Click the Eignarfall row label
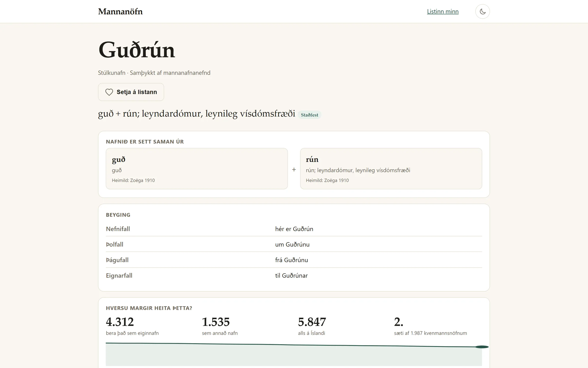The height and width of the screenshot is (368, 588). coord(119,276)
